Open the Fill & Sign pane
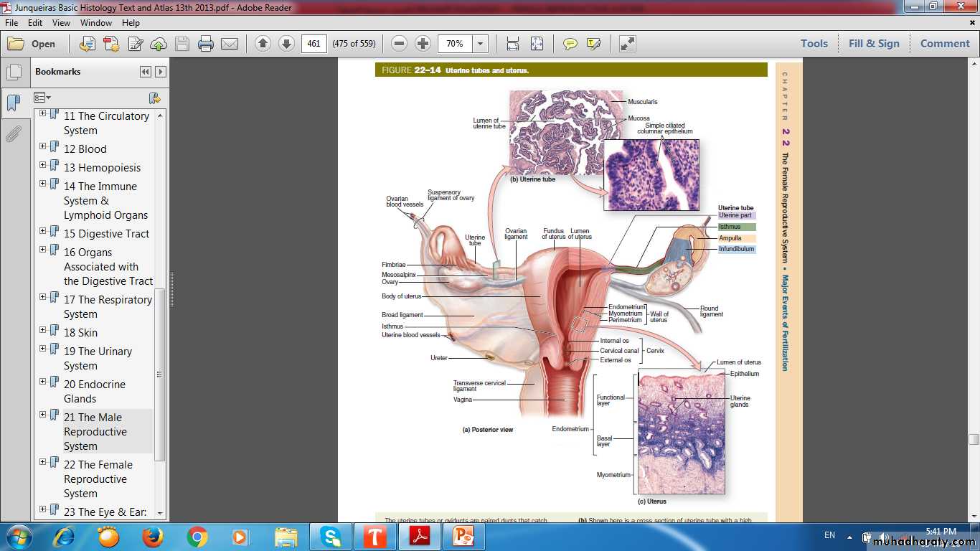 pyautogui.click(x=873, y=44)
